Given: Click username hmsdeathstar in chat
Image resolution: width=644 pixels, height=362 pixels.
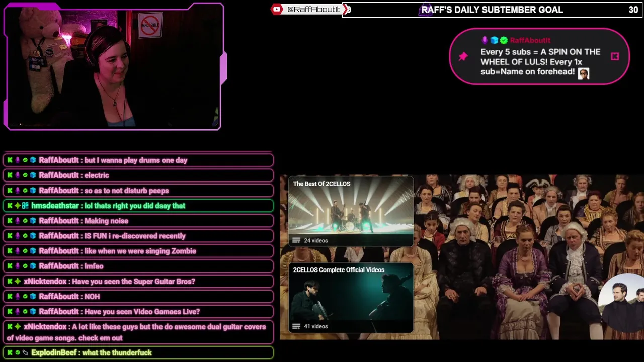Looking at the screenshot, I should pyautogui.click(x=55, y=206).
